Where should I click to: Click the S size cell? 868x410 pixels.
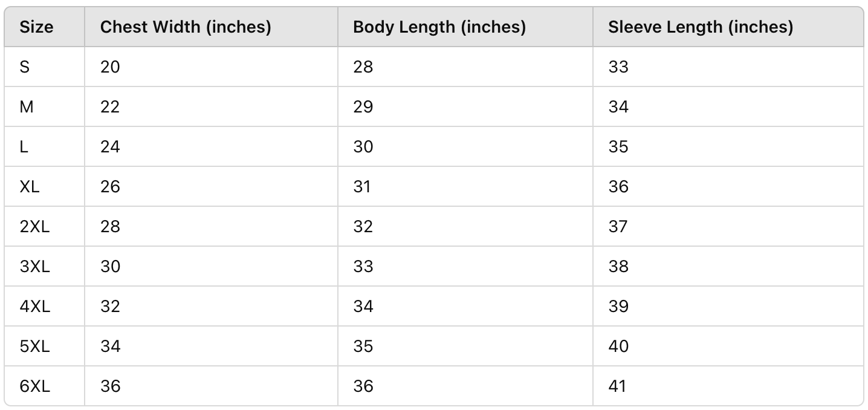25,67
